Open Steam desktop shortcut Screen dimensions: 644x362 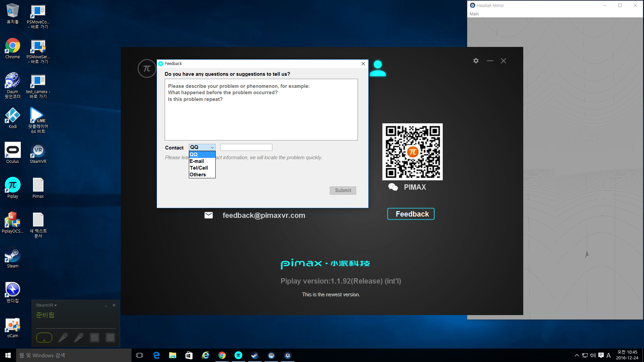click(x=12, y=258)
